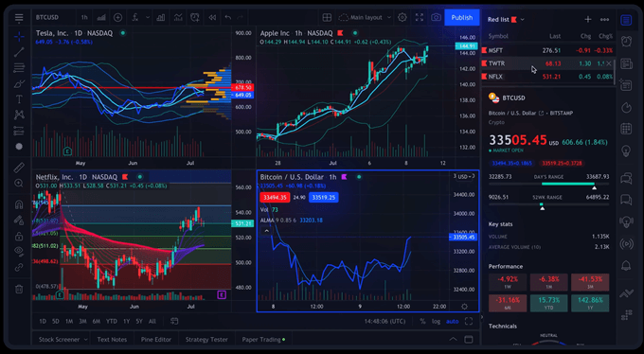The height and width of the screenshot is (354, 644).
Task: Expand the favorite indicators dropdown arrow
Action: (148, 18)
